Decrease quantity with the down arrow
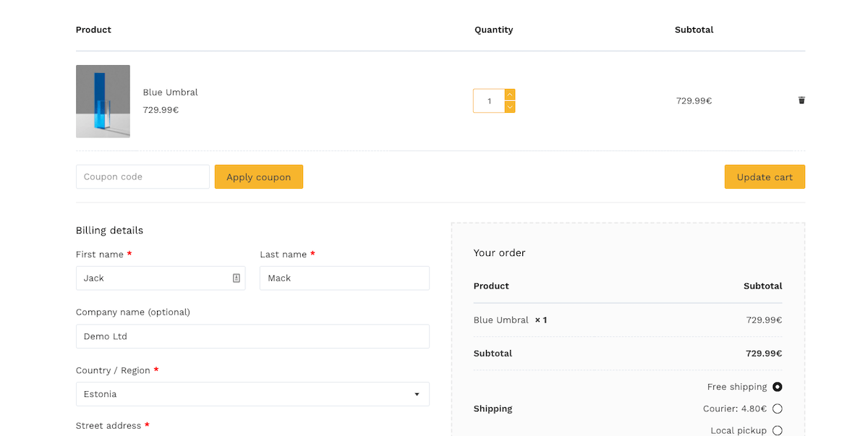The image size is (868, 436). pos(510,107)
